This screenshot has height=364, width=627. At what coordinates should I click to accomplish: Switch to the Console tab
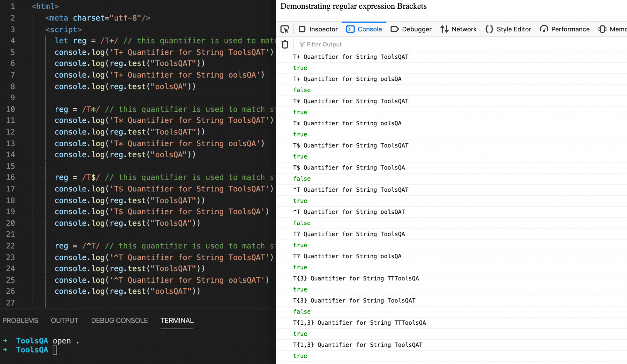click(x=364, y=29)
